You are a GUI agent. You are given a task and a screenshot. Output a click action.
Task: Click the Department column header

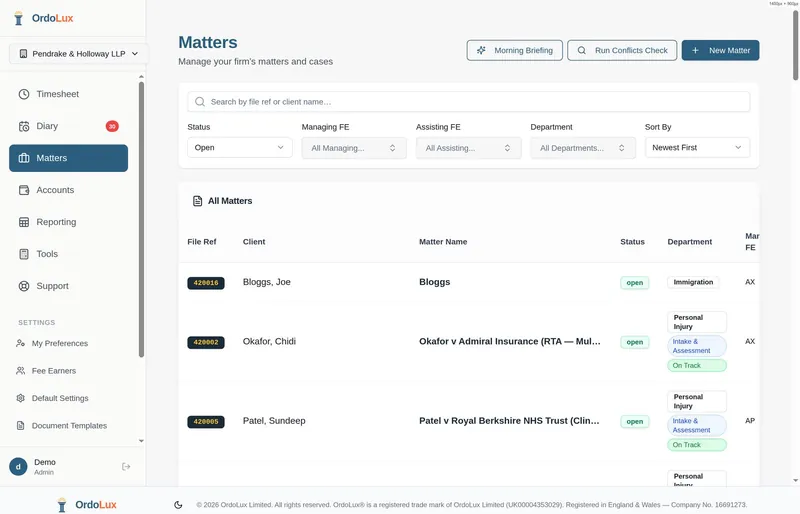tap(689, 242)
